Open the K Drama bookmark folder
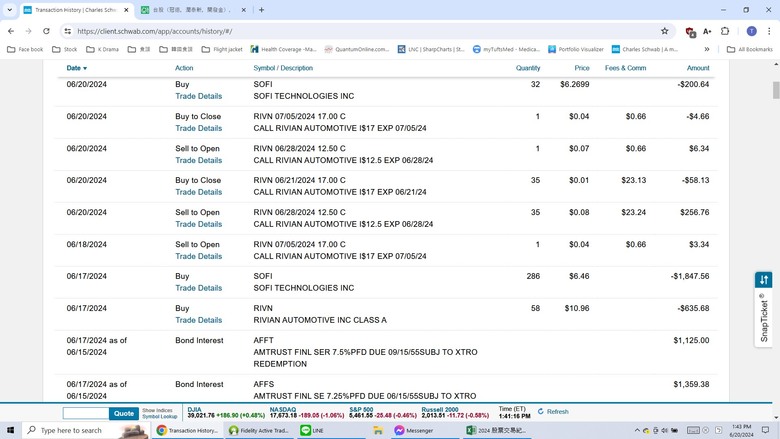Screen dimensions: 780x439 point(102,49)
